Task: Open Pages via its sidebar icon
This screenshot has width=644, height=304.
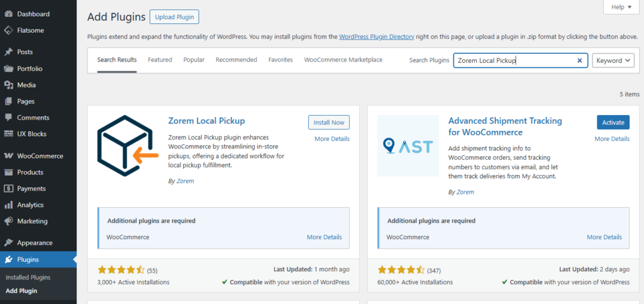Action: click(x=8, y=101)
